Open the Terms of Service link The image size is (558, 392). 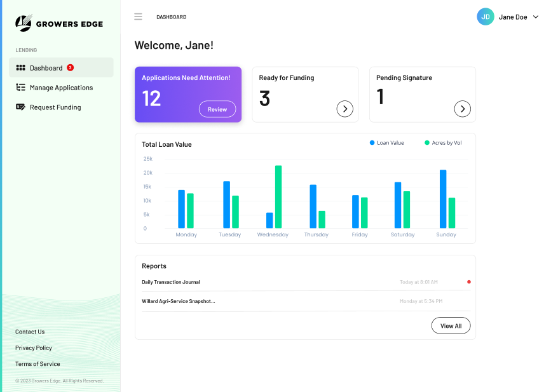[x=37, y=364]
